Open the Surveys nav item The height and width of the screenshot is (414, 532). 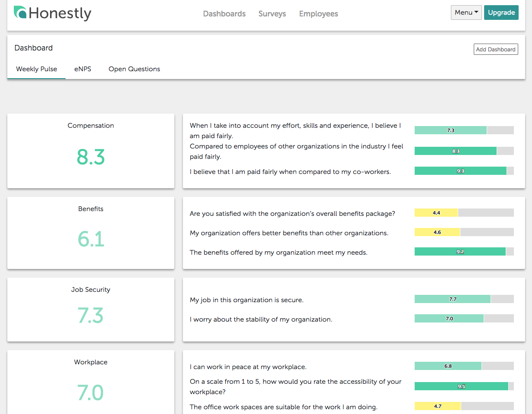click(272, 14)
